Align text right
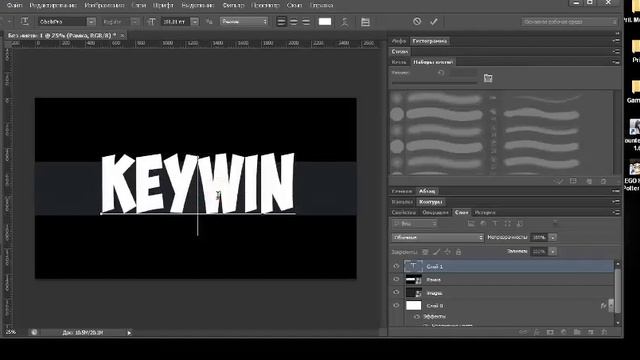 click(306, 21)
